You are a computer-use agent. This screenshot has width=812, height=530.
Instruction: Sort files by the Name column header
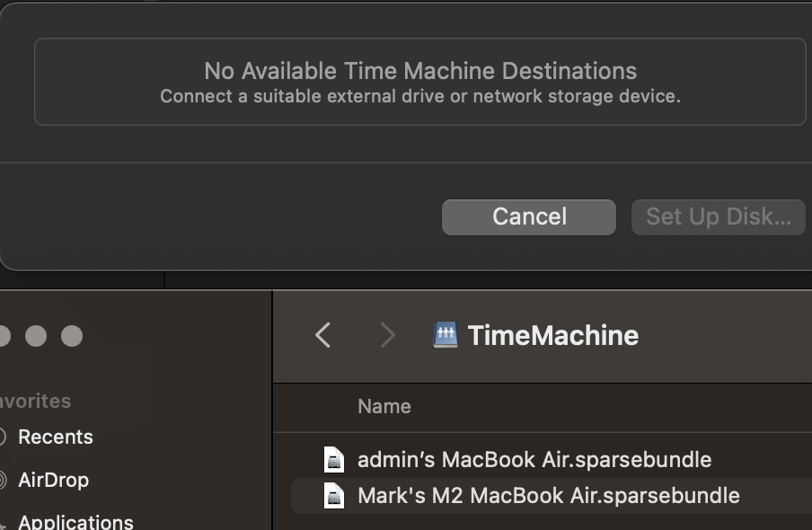click(384, 406)
